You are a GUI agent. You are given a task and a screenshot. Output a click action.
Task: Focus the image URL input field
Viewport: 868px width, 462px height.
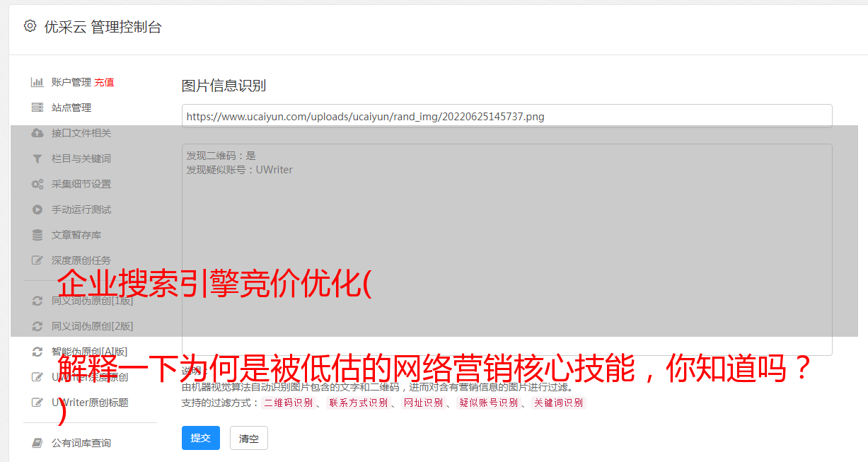[507, 116]
